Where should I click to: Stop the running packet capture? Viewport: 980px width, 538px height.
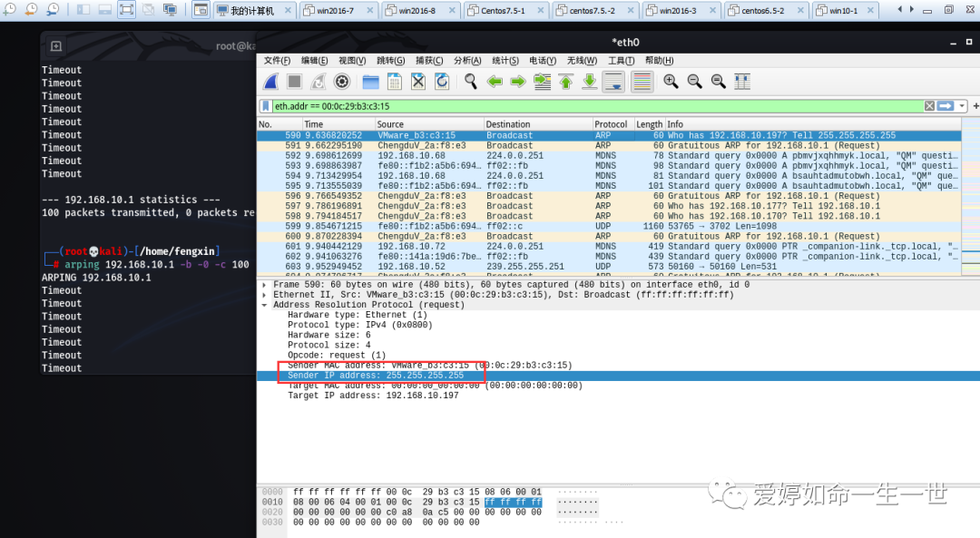click(x=294, y=82)
